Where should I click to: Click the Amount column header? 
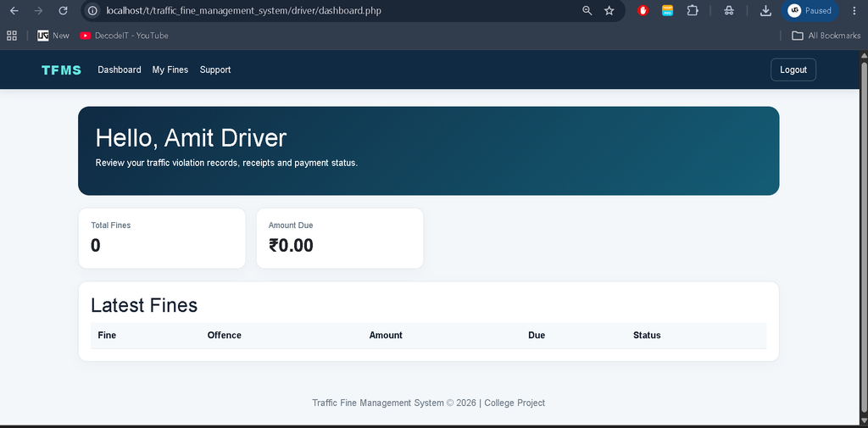point(386,335)
